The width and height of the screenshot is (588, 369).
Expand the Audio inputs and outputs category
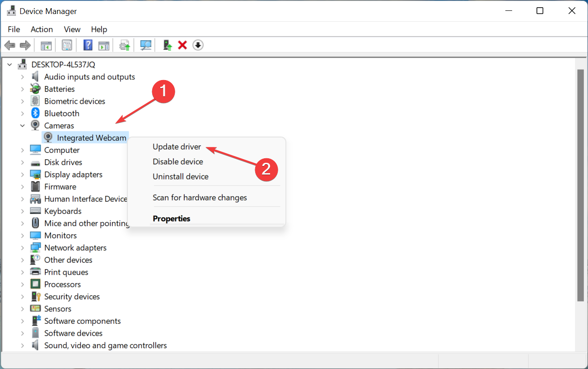[x=23, y=76]
